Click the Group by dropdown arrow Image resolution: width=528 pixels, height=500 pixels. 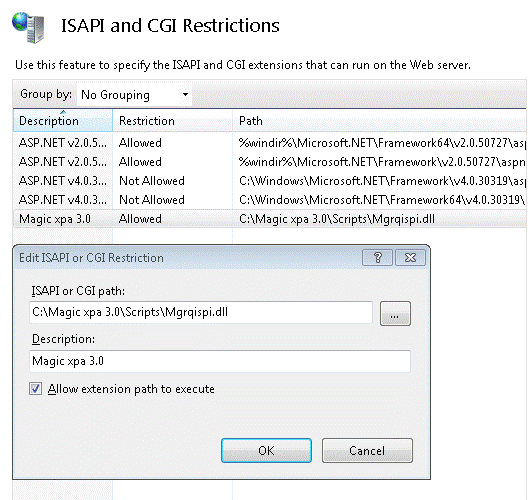185,95
